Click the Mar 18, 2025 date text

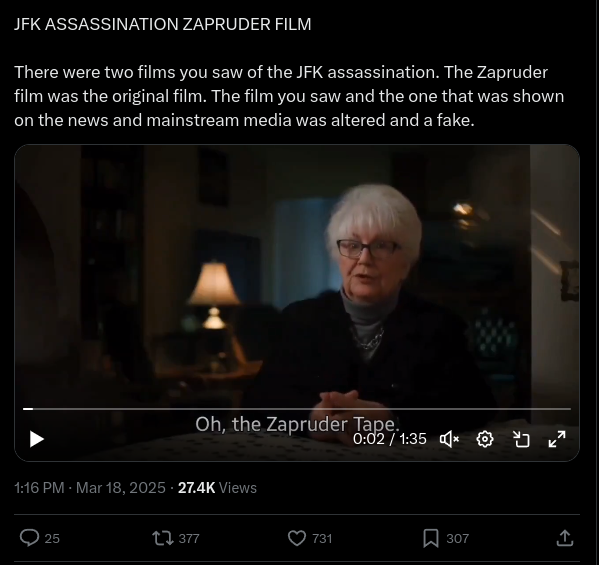(121, 488)
